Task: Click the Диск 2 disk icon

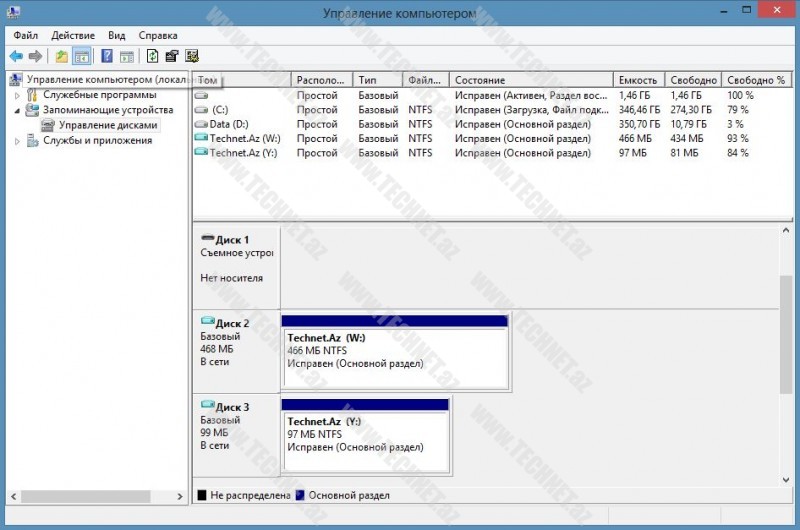Action: (207, 321)
